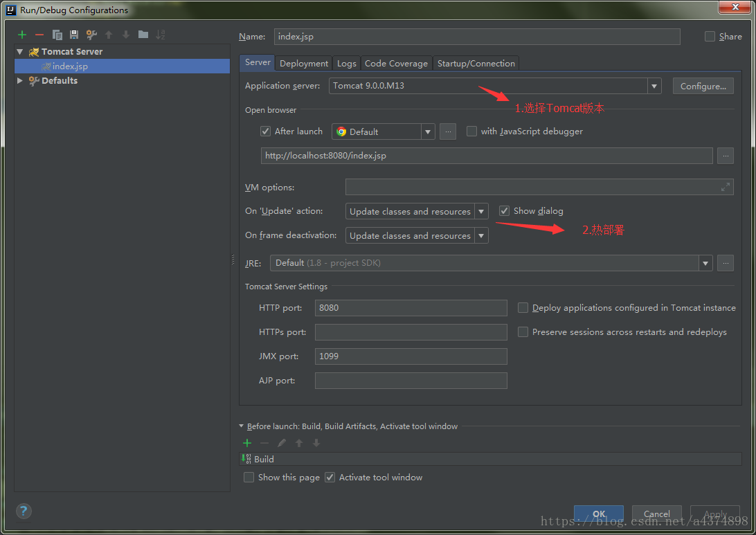The width and height of the screenshot is (756, 535).
Task: Edit the before-launch task with pencil
Action: (282, 443)
